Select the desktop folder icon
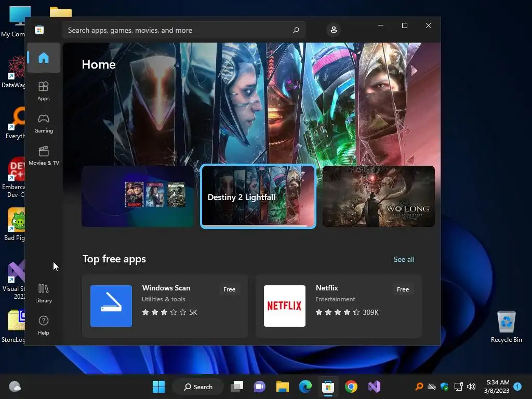The image size is (532, 399). 61,11
